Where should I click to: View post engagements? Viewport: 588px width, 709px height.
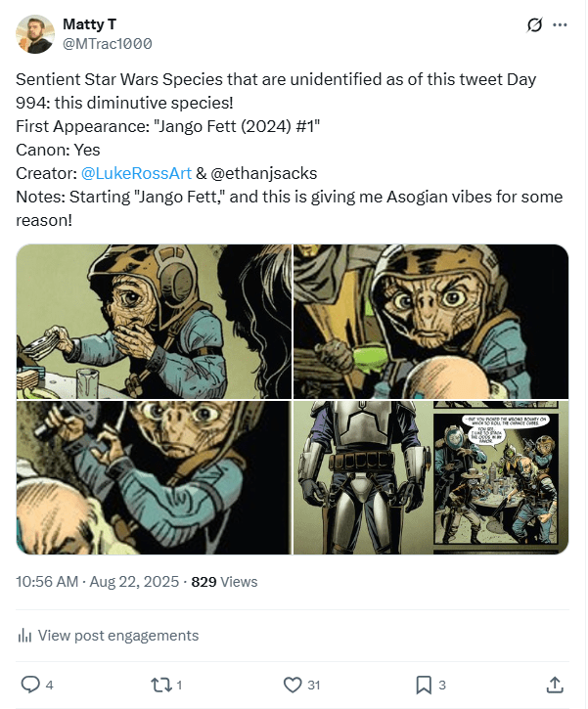117,636
